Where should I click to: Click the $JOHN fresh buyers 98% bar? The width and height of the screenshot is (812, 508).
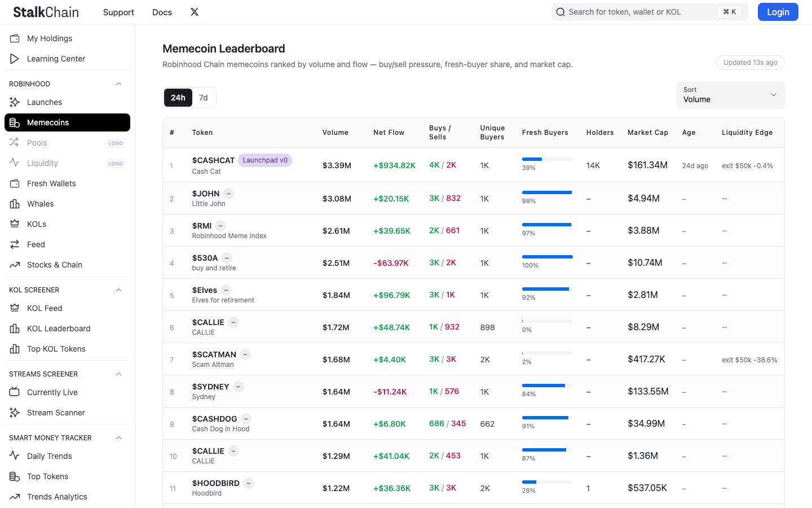547,192
